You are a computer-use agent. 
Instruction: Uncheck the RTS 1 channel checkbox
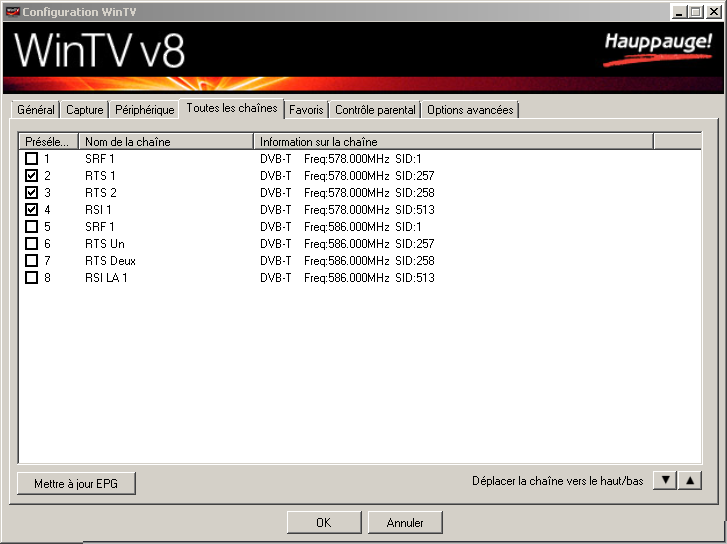(x=32, y=176)
